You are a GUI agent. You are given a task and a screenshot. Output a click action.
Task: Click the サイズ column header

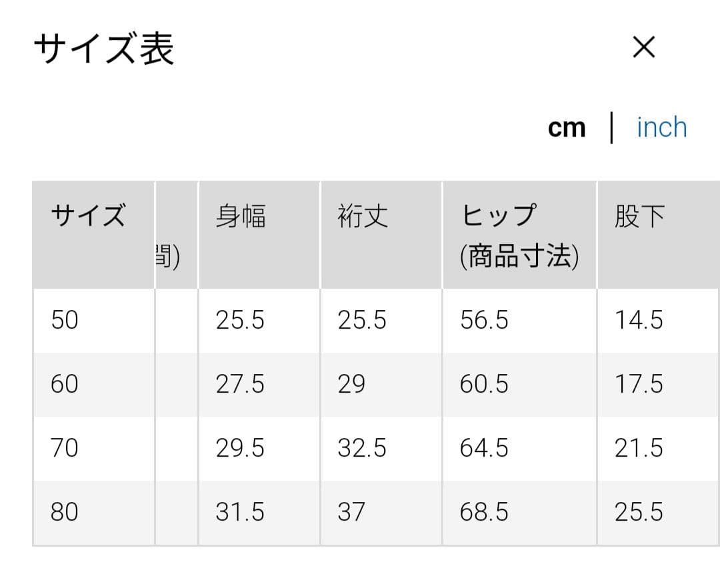(x=94, y=235)
